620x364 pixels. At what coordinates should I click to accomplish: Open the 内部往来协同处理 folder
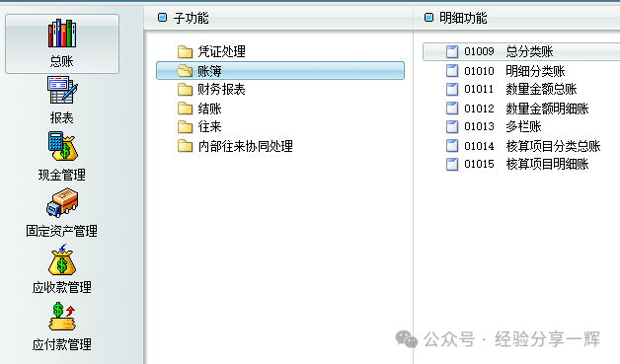click(x=235, y=146)
